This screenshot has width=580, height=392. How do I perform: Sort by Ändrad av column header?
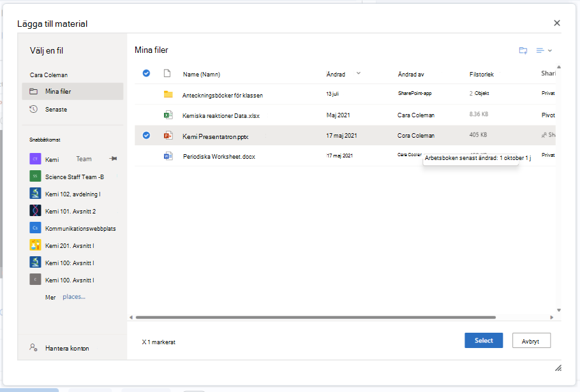click(x=411, y=75)
